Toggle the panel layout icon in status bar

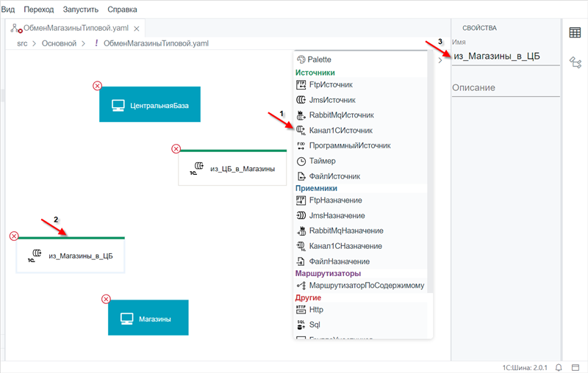coord(576,367)
